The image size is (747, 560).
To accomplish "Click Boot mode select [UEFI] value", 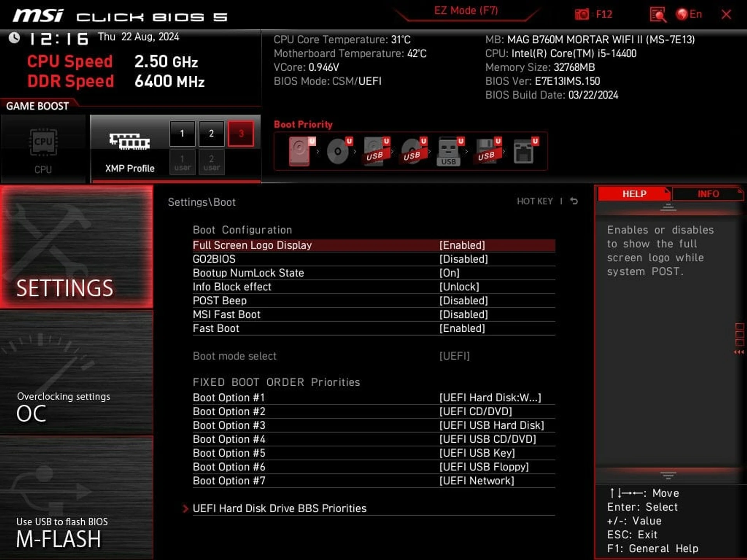I will pyautogui.click(x=454, y=356).
